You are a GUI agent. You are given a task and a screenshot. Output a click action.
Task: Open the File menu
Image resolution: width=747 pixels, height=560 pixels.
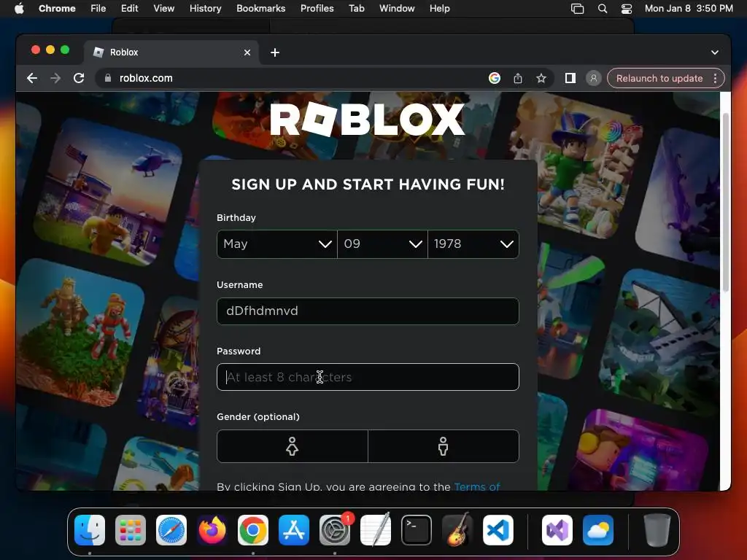[x=98, y=9]
